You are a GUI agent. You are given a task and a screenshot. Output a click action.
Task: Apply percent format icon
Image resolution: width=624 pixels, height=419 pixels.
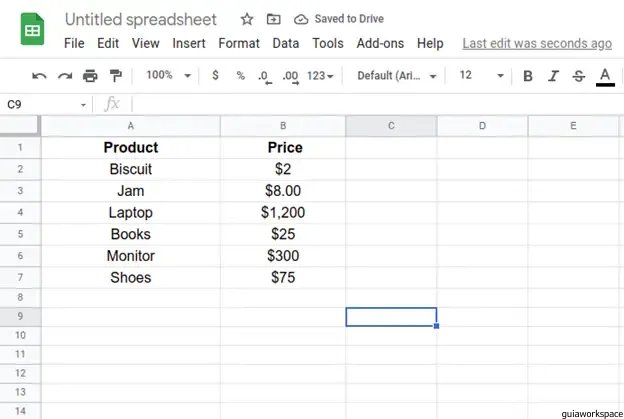coord(240,75)
